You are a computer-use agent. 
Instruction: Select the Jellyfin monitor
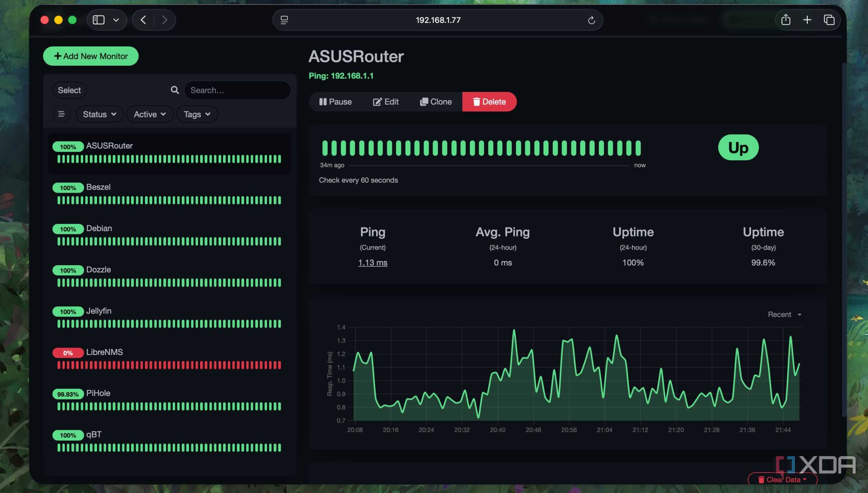169,318
